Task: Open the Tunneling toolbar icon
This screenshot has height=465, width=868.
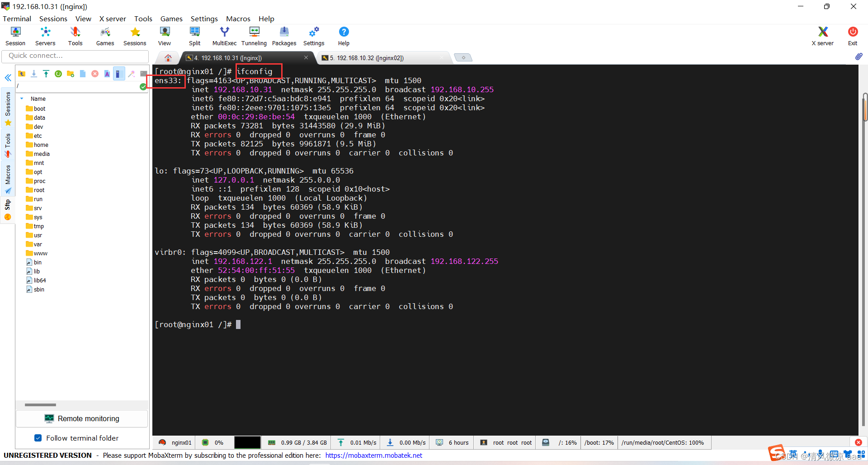Action: point(254,36)
